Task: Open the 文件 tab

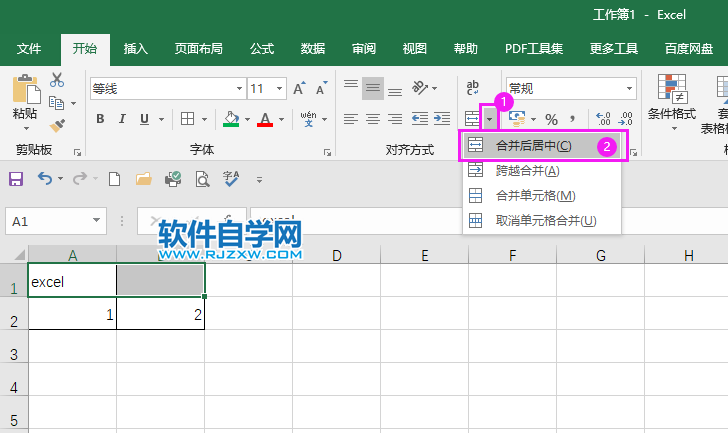Action: 29,49
